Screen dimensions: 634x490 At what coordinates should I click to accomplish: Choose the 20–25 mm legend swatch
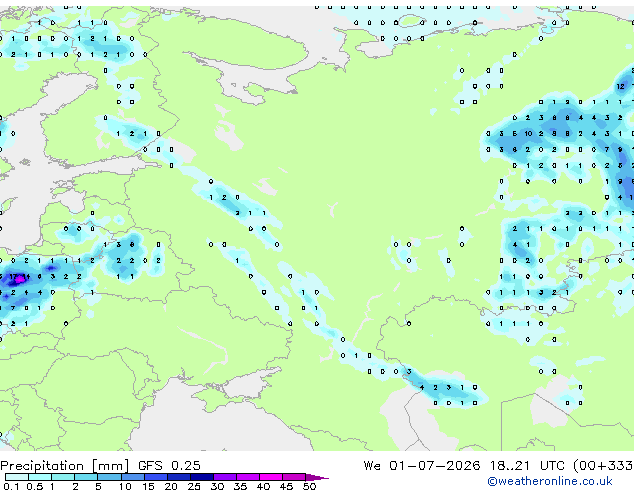[x=178, y=477]
